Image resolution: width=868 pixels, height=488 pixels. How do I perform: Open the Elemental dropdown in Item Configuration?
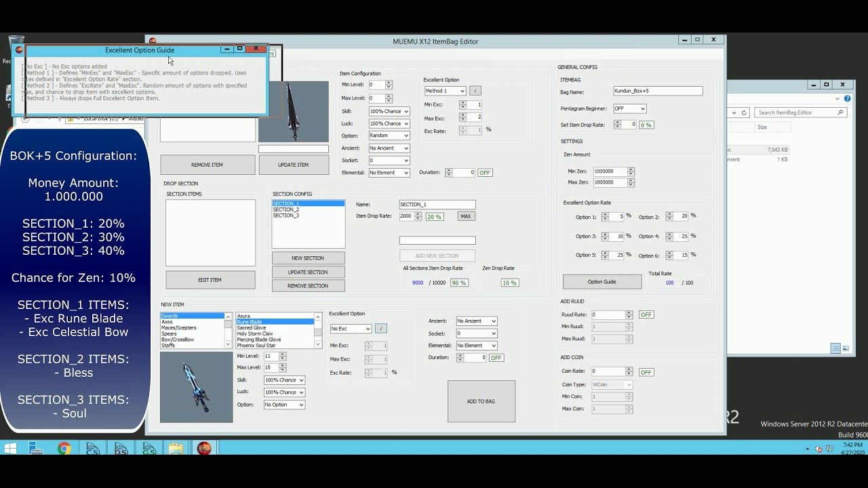coord(389,173)
